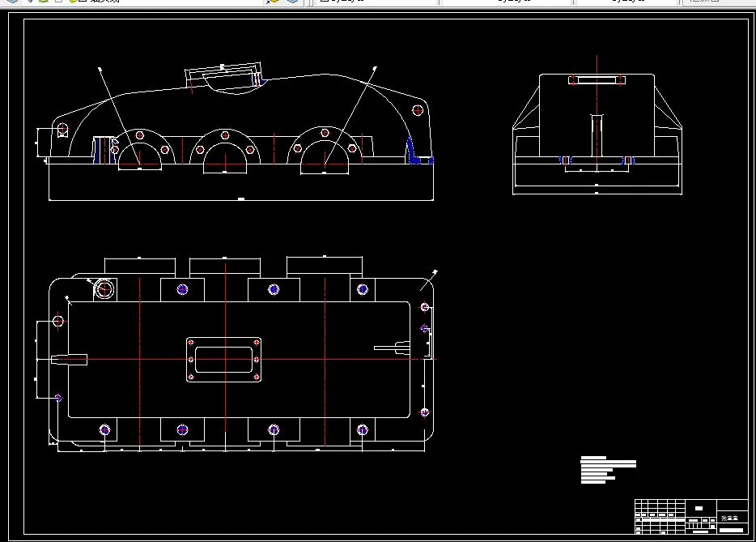
Task: Select the title block table
Action: 691,516
